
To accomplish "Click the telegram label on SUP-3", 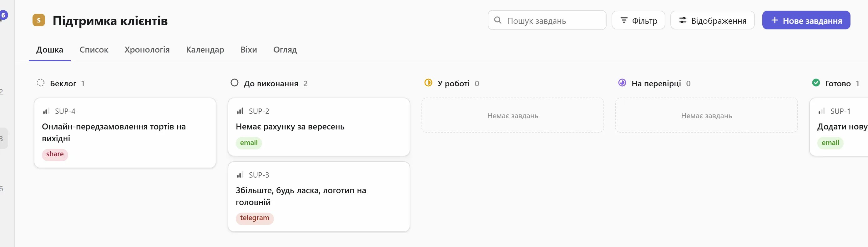I will [255, 218].
